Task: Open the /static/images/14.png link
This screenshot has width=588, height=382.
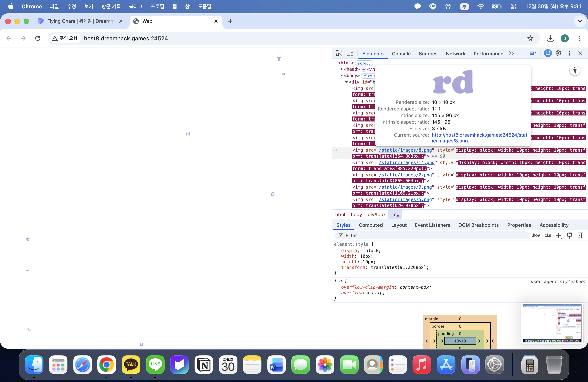Action: 407,162
